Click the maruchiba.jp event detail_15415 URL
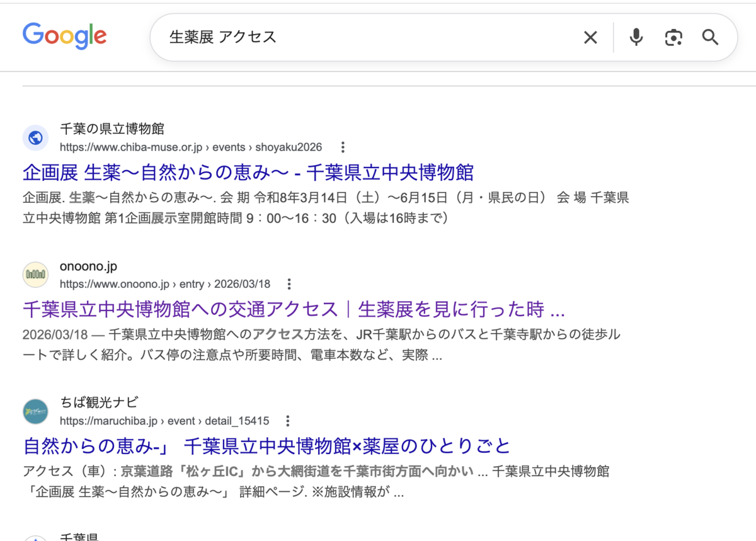The width and height of the screenshot is (756, 541). [164, 421]
